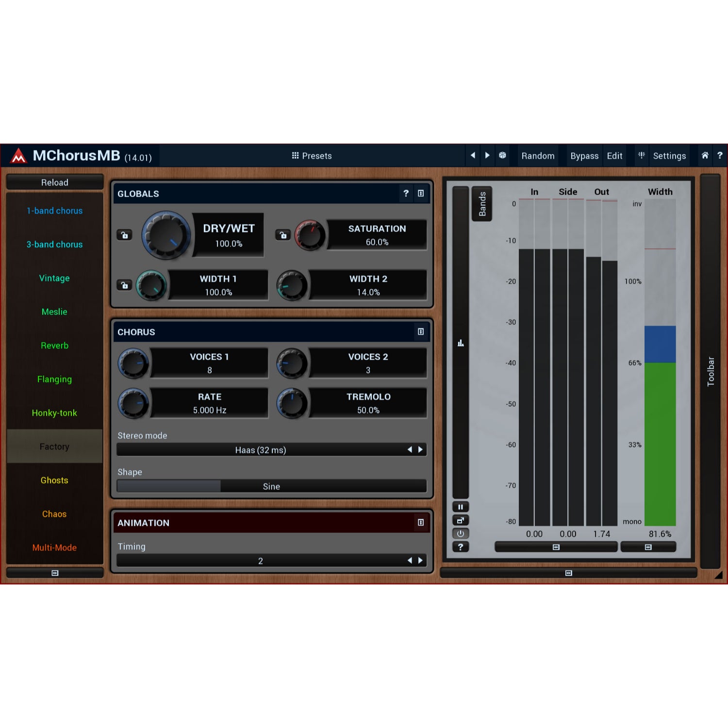The width and height of the screenshot is (728, 728).
Task: Load the previous preset with left arrow
Action: pyautogui.click(x=473, y=155)
